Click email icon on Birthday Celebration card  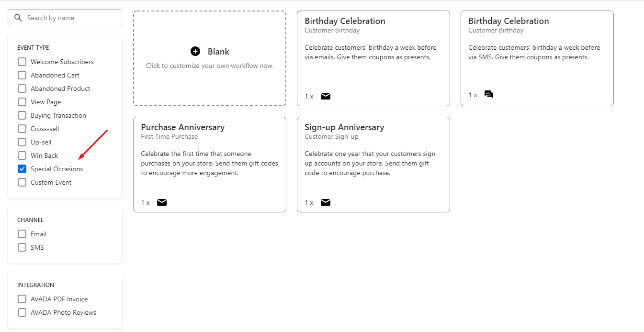click(326, 96)
